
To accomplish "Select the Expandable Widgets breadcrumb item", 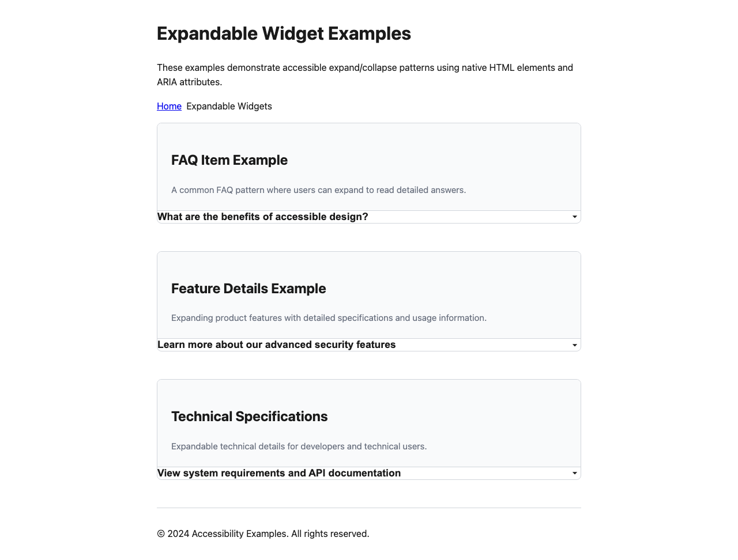I will click(229, 106).
